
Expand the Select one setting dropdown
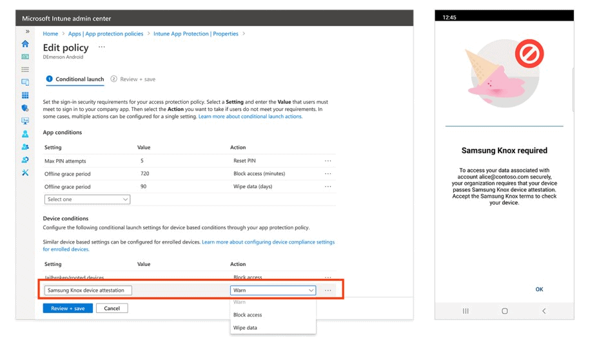pyautogui.click(x=87, y=199)
